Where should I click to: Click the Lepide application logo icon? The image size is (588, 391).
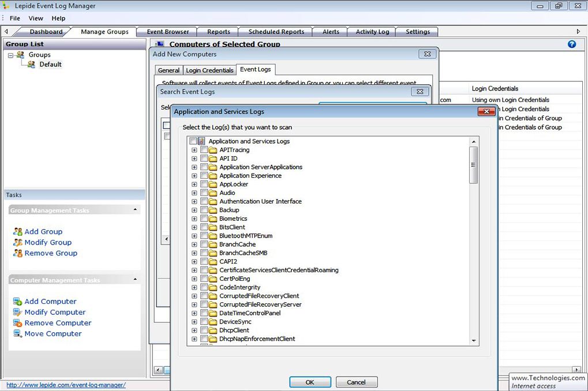[x=6, y=6]
